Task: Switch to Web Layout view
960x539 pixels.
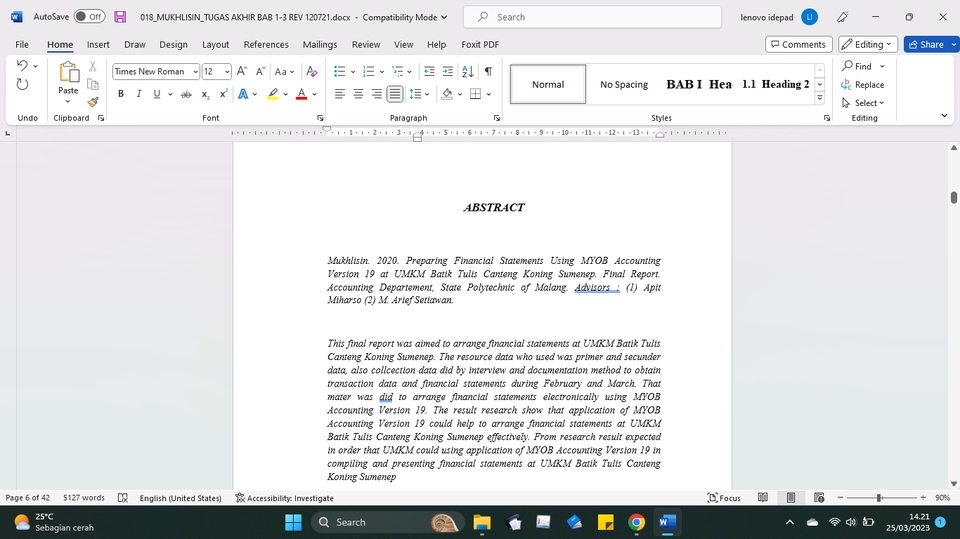Action: point(819,497)
